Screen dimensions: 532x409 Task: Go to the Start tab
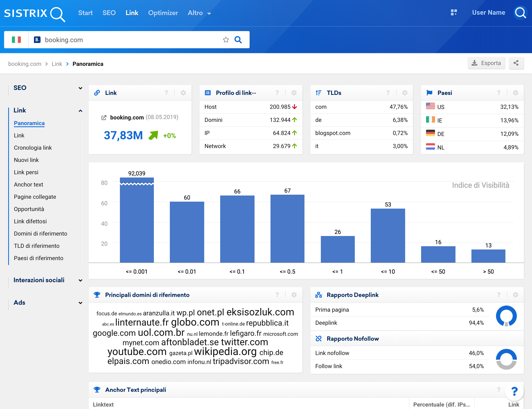point(85,13)
